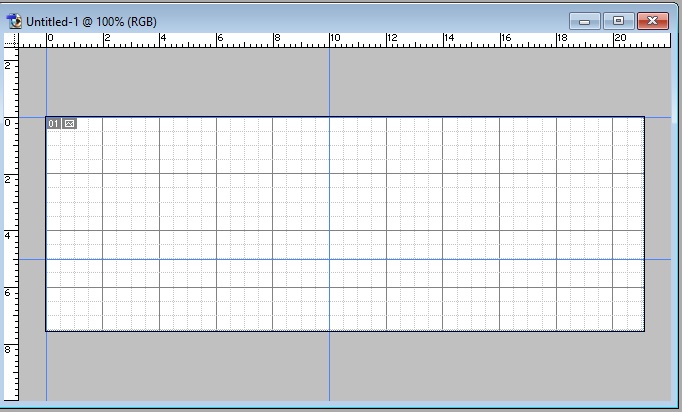Click the Photoshop document icon in title bar
Image resolution: width=682 pixels, height=412 pixels.
click(x=14, y=21)
